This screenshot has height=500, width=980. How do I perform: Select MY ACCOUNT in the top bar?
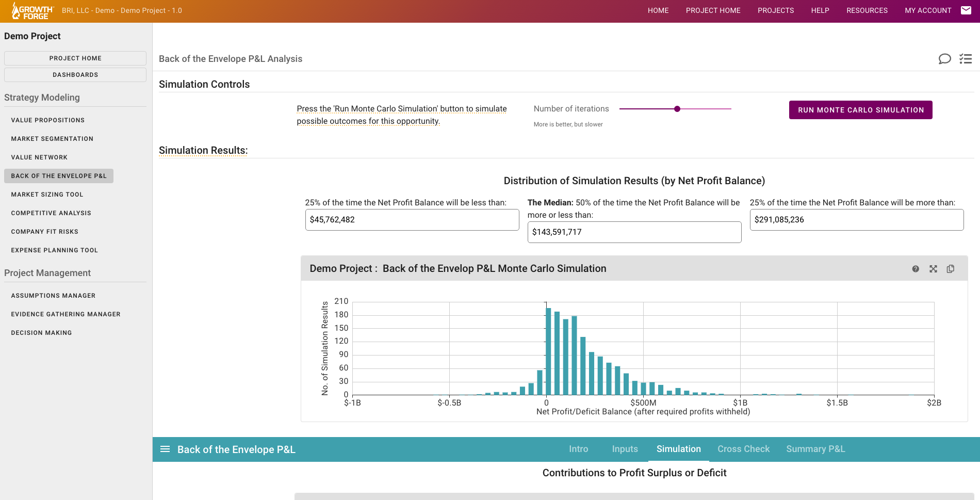pyautogui.click(x=928, y=10)
